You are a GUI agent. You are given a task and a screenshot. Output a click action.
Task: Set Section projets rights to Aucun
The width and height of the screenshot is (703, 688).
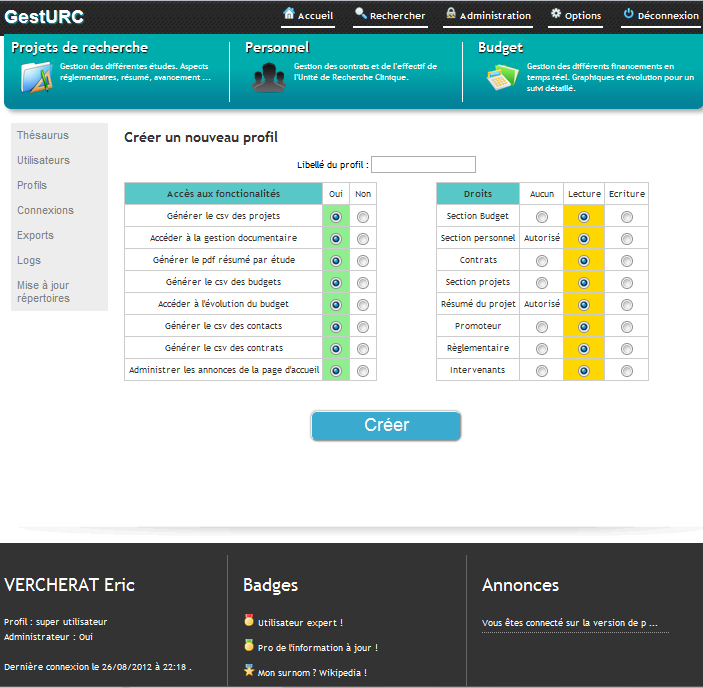coord(542,283)
